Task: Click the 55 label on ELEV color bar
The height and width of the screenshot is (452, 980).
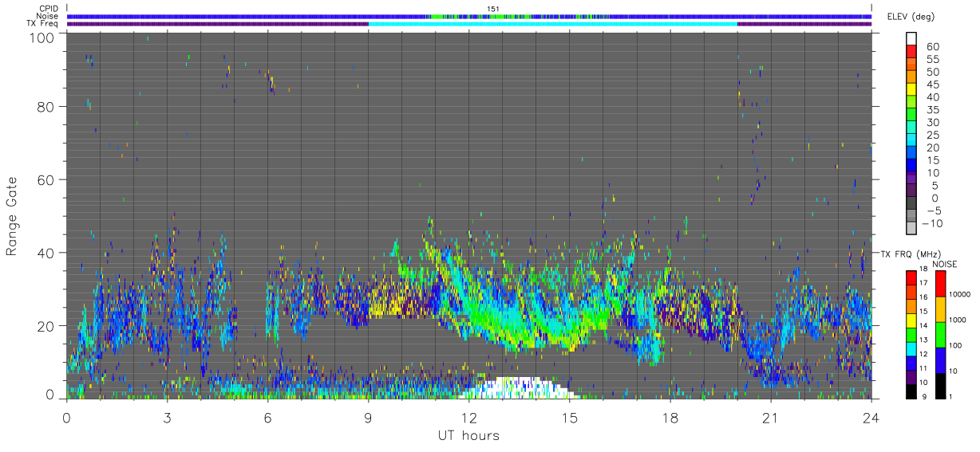Action: coord(933,60)
